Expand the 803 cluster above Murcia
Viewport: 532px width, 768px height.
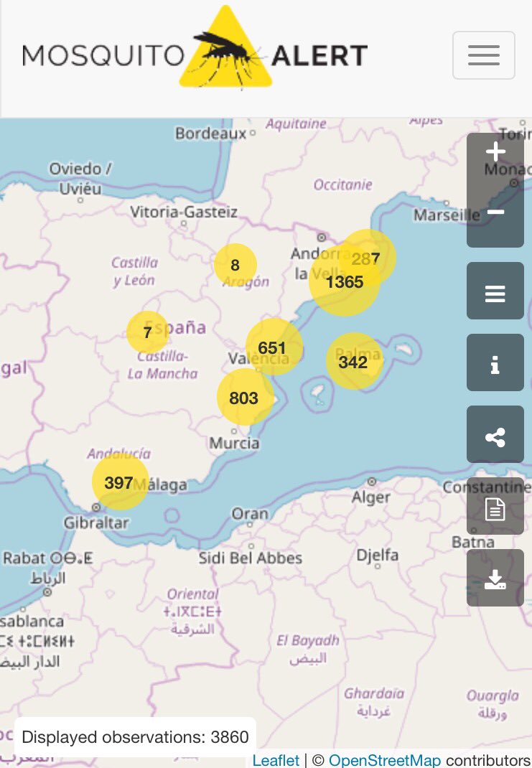pyautogui.click(x=245, y=397)
